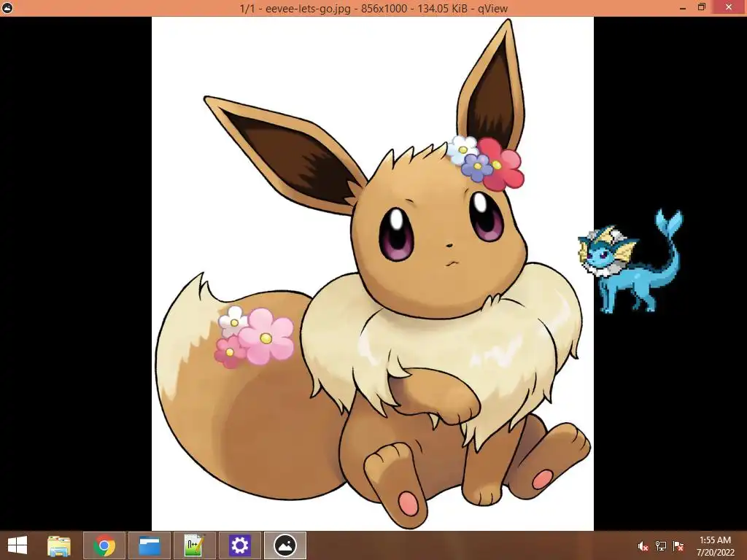Open the Windows Start button
The height and width of the screenshot is (560, 747).
[18, 545]
